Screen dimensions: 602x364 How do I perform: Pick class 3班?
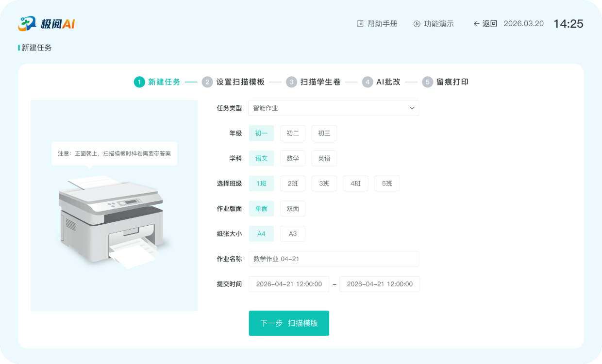tap(324, 183)
